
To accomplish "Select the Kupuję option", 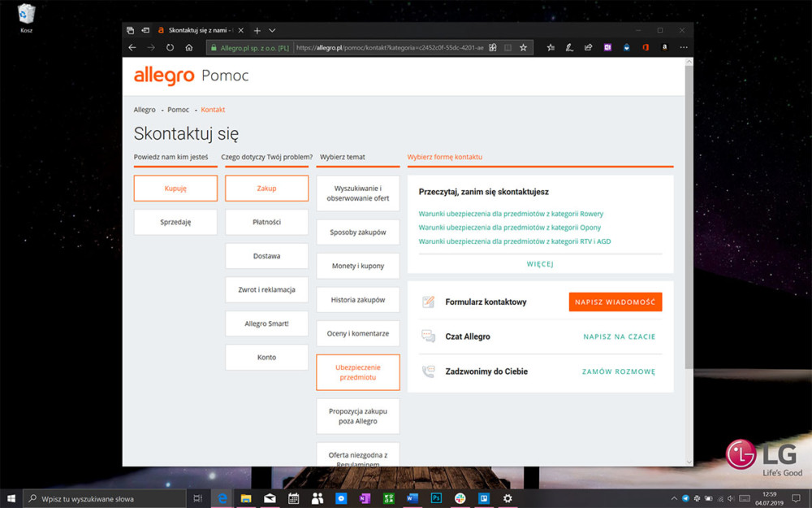I will (x=175, y=189).
